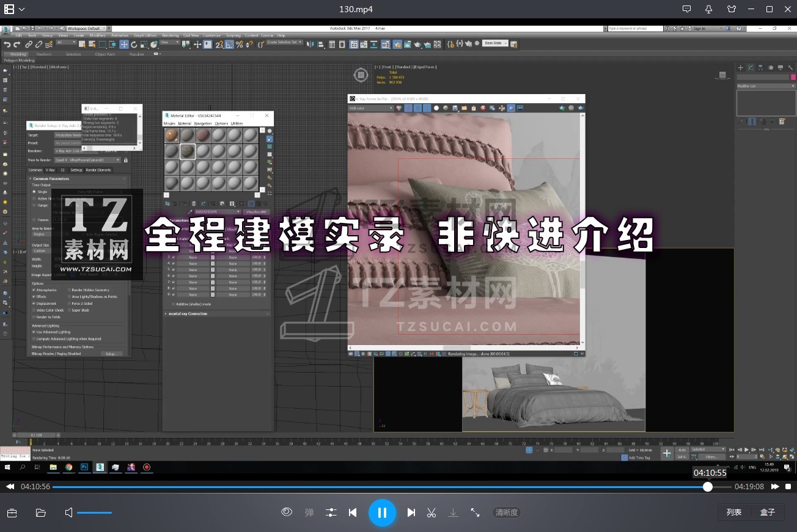Click the material eyedropper pick tool
797x532 pixels.
[x=190, y=212]
